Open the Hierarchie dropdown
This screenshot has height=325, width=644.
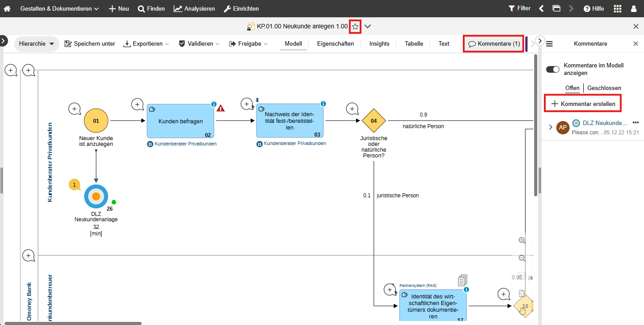click(37, 44)
